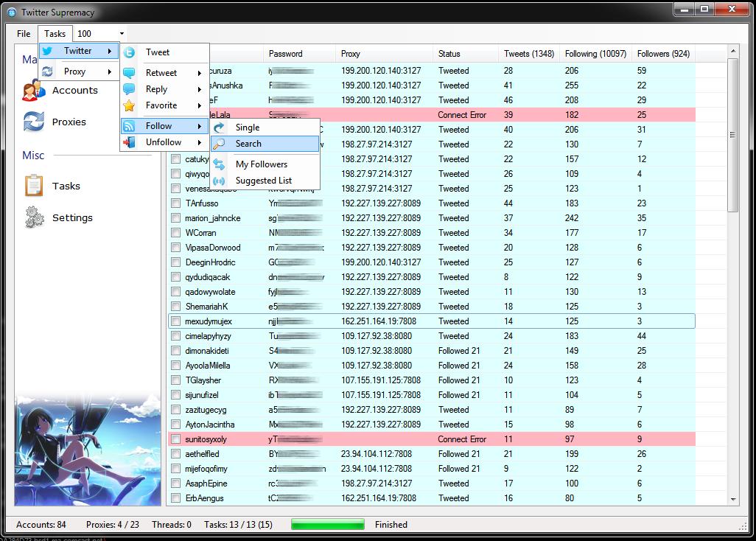
Task: Click the anime artwork thumbnail in sidebar
Action: point(88,450)
